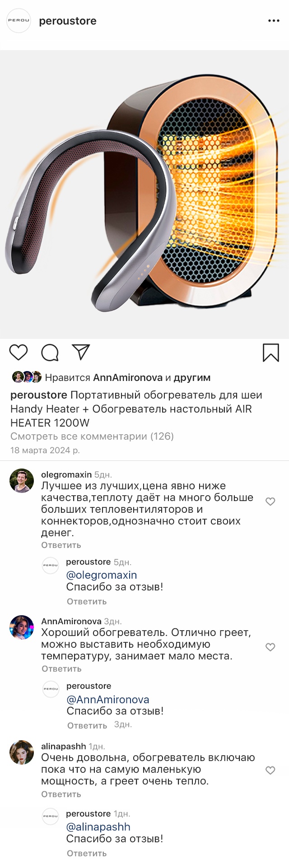View the users who liked via avatars
289x868 pixels.
click(x=27, y=377)
